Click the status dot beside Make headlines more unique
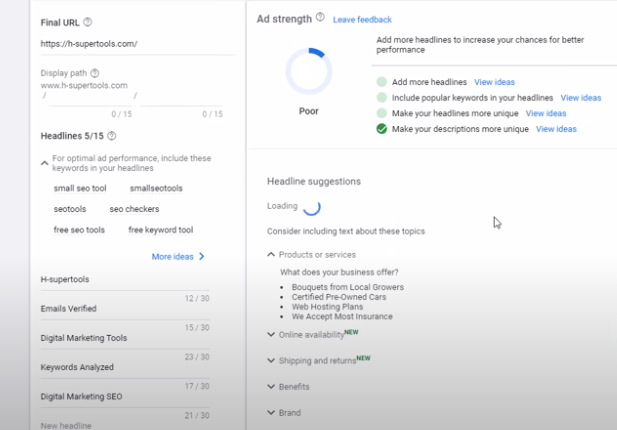 (382, 113)
